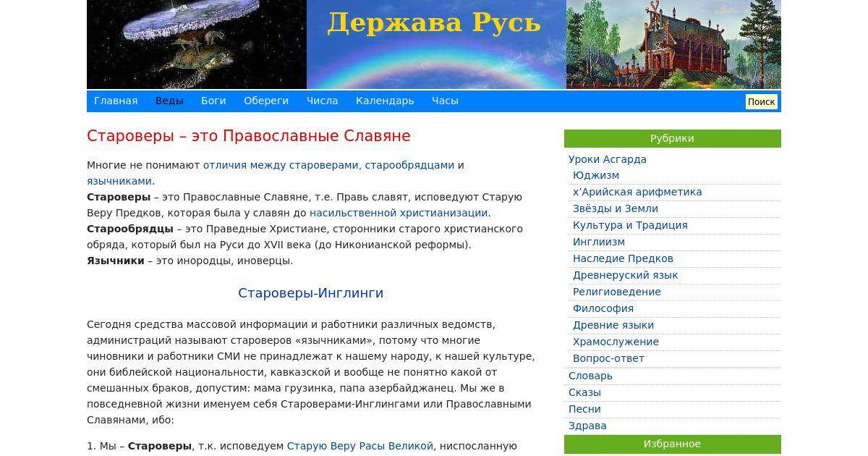Open the Календарь menu item
The height and width of the screenshot is (456, 868).
click(x=385, y=101)
